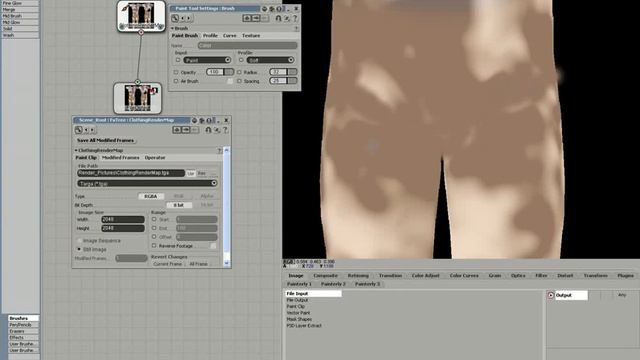
Task: Toggle the box beside Opacity
Action: coord(176,72)
